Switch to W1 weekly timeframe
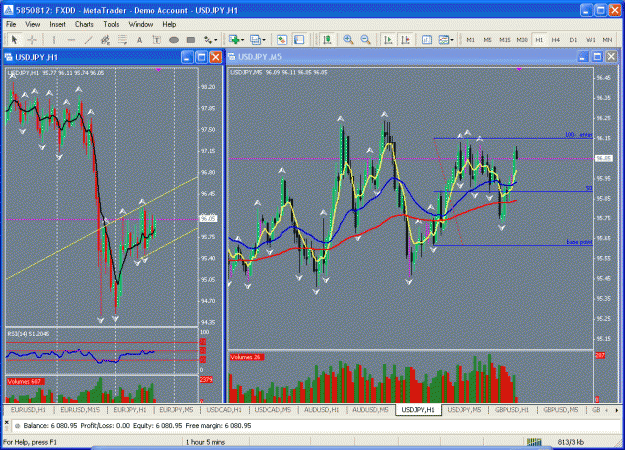Viewport: 625px width, 450px height. point(591,40)
